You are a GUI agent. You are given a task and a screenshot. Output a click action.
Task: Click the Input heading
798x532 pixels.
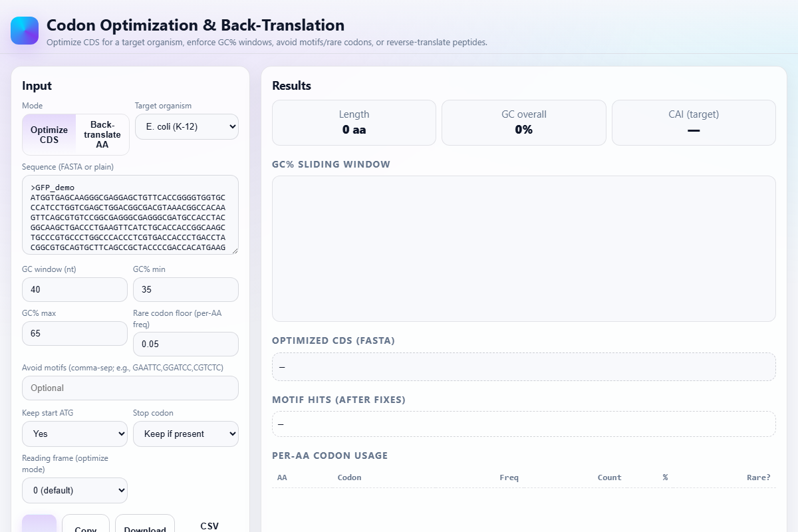[x=37, y=86]
